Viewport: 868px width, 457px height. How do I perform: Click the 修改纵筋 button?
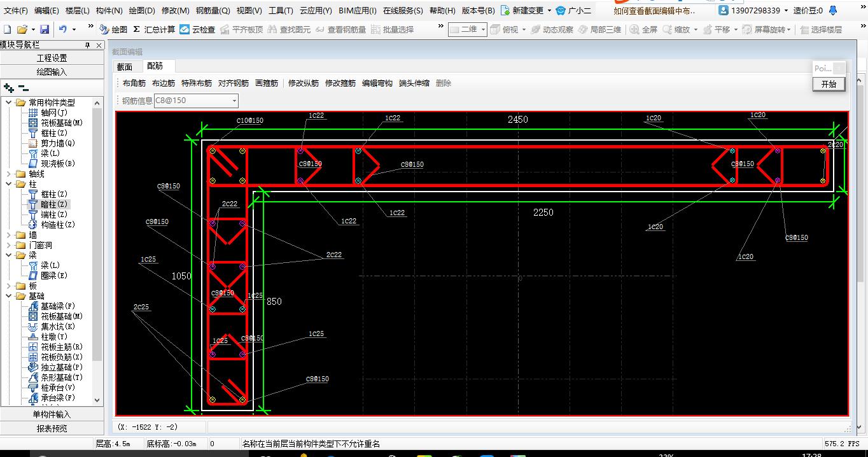[304, 83]
